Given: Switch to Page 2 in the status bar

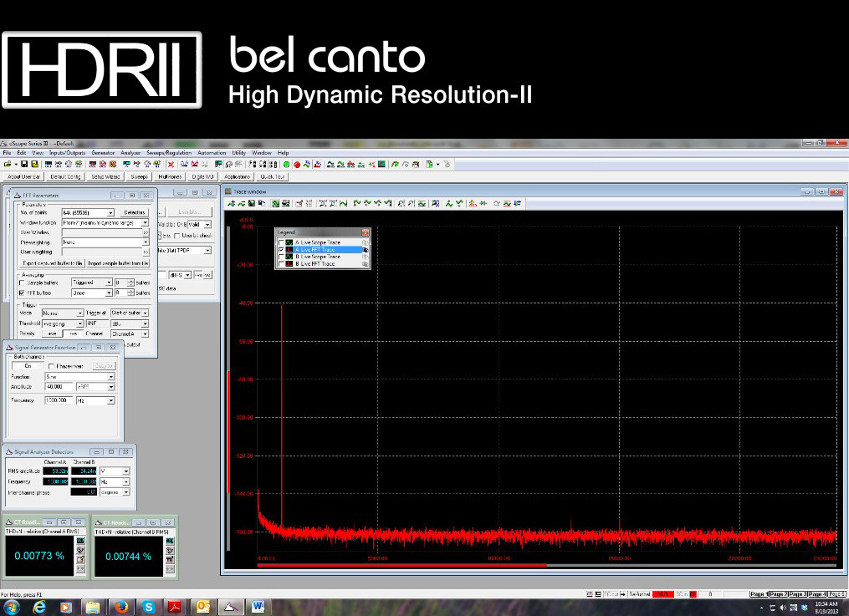Looking at the screenshot, I should click(x=778, y=594).
